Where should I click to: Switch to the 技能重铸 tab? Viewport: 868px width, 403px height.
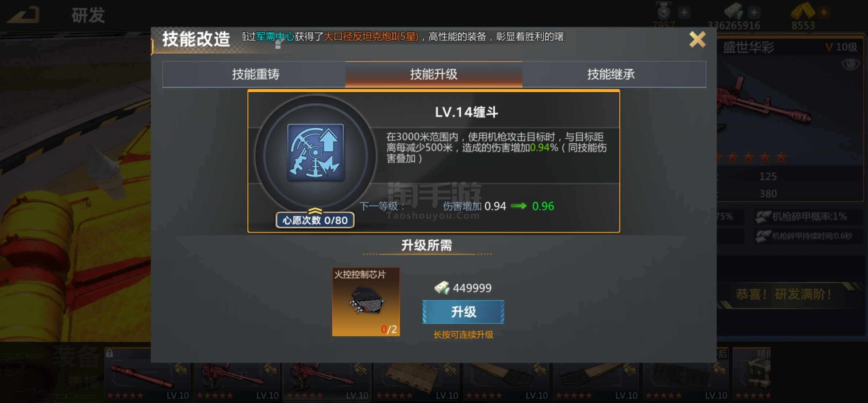coord(255,74)
